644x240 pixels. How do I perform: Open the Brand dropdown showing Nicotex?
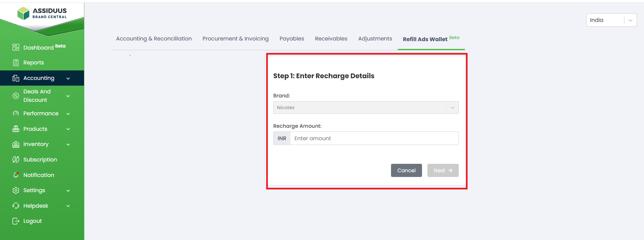(x=366, y=108)
